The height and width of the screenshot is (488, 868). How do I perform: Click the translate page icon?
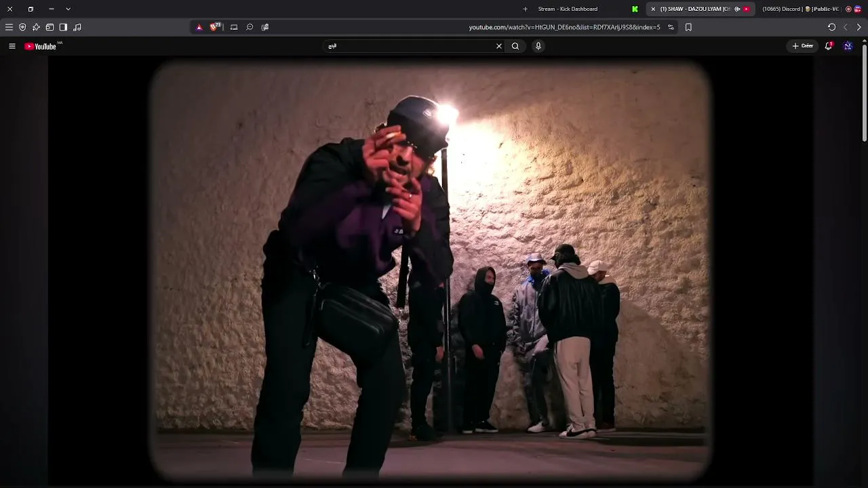[x=265, y=27]
